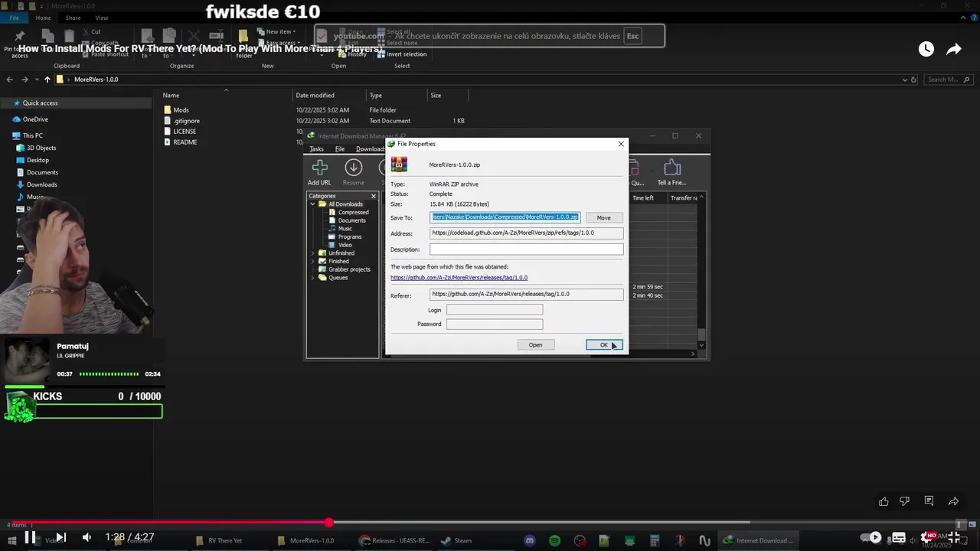This screenshot has width=980, height=551.
Task: Open the HD settings gear of the player
Action: pos(929,536)
